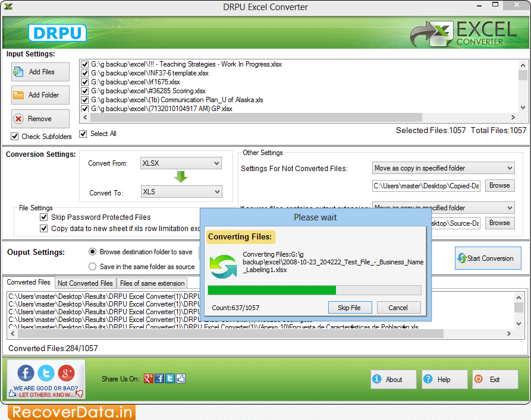Click the small thumbs-up share icon
531x420 pixels.
tap(181, 378)
